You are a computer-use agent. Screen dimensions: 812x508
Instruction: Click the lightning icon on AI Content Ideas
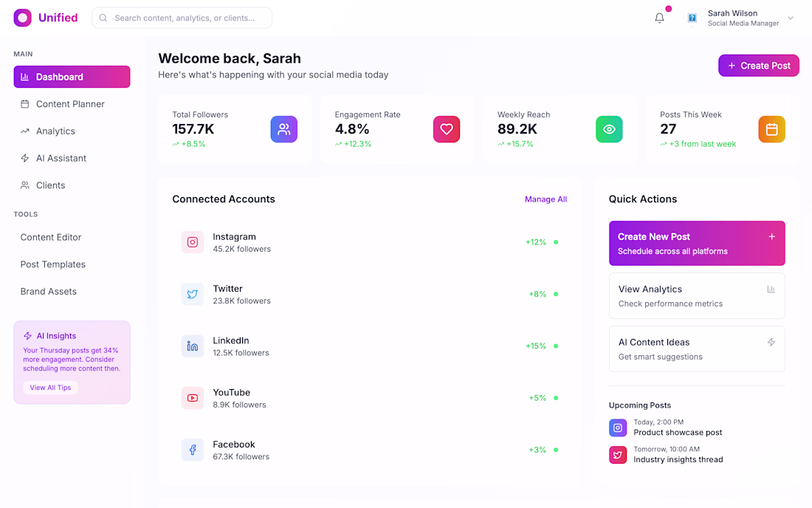771,342
